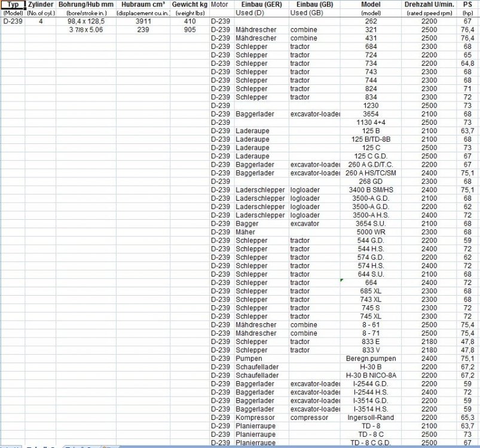Screen dimensions: 480x448
Task: Click the cell containing 3911
Action: tap(143, 22)
